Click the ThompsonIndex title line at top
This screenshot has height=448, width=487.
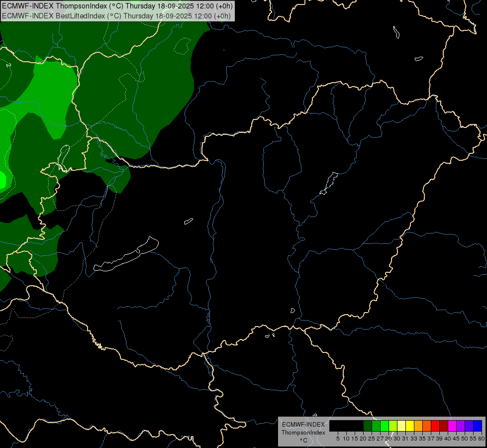117,6
